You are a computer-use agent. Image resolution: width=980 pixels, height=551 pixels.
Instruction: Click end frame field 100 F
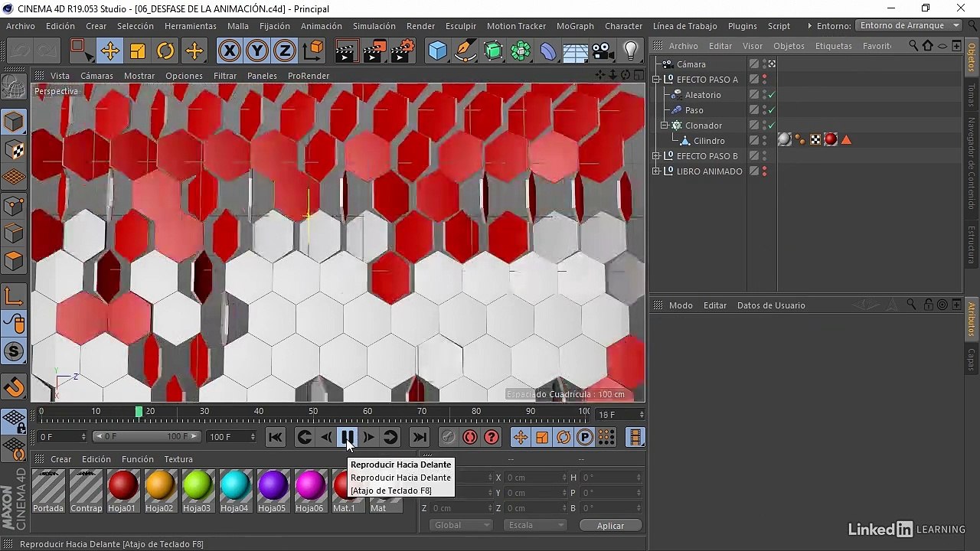pos(230,437)
